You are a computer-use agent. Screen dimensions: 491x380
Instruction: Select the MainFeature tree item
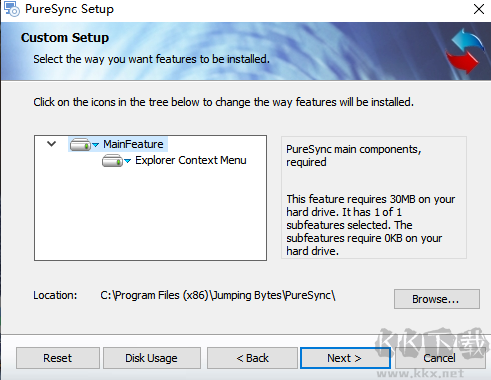(x=133, y=144)
